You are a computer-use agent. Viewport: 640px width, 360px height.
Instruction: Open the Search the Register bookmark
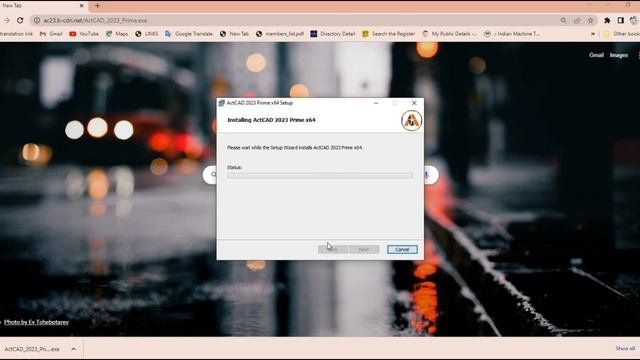pos(389,34)
